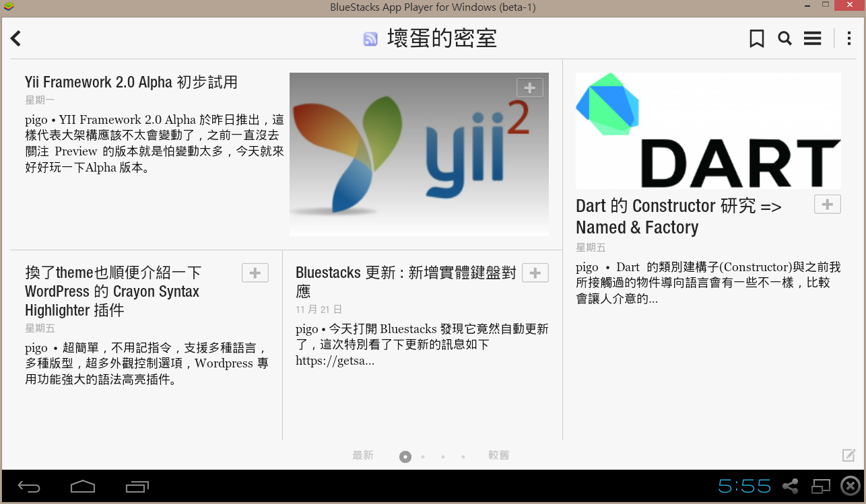Click the bookmark icon in top bar
This screenshot has height=504, width=866.
757,38
